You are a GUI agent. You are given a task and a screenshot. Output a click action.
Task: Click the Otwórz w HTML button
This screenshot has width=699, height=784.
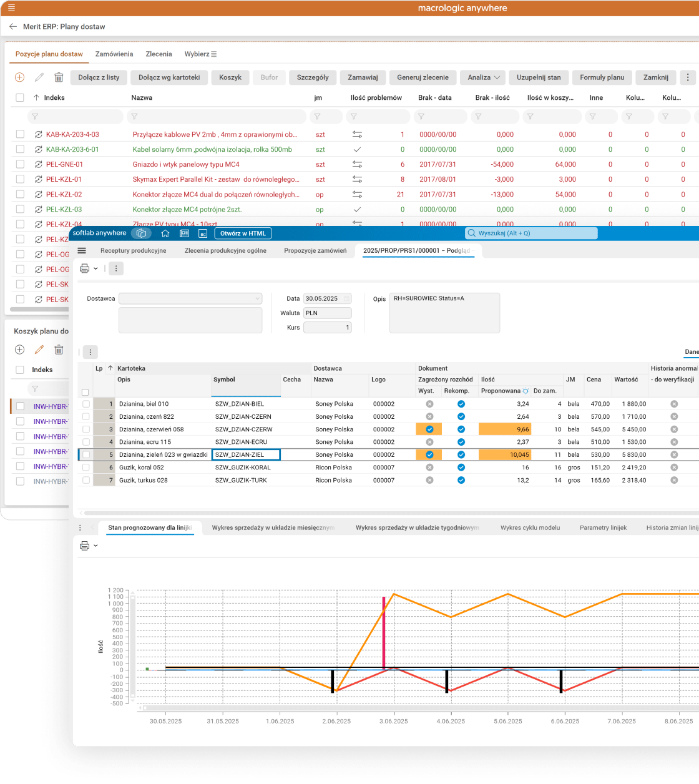pos(243,233)
